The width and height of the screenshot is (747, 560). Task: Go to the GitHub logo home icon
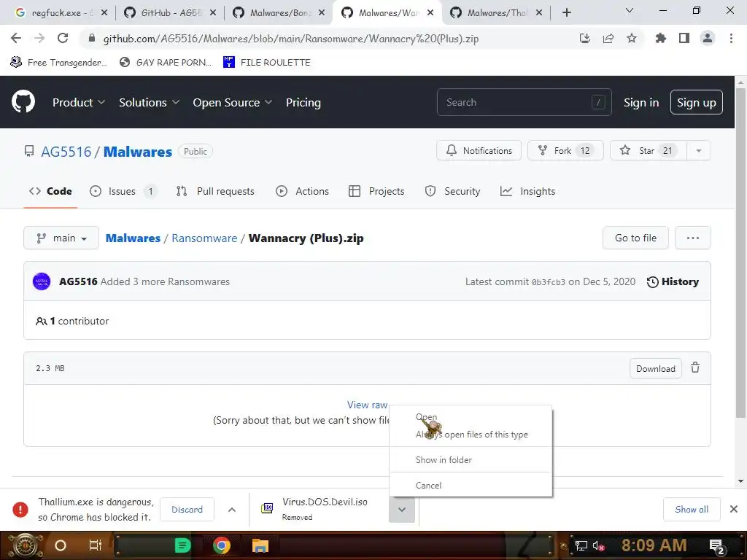(23, 101)
